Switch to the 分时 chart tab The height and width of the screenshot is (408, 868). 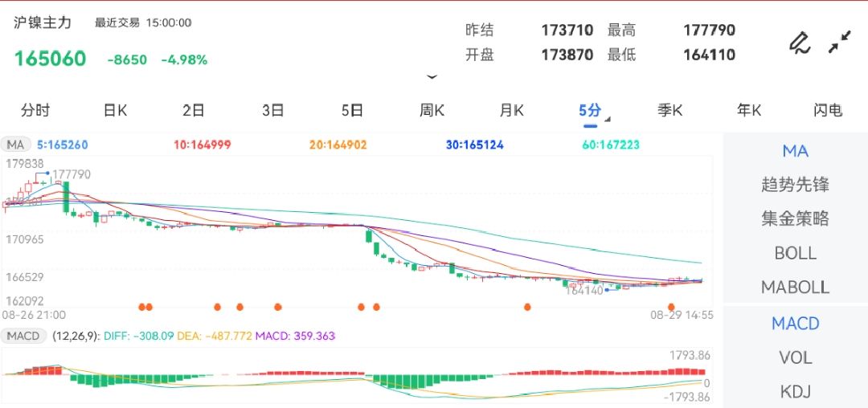pos(35,111)
